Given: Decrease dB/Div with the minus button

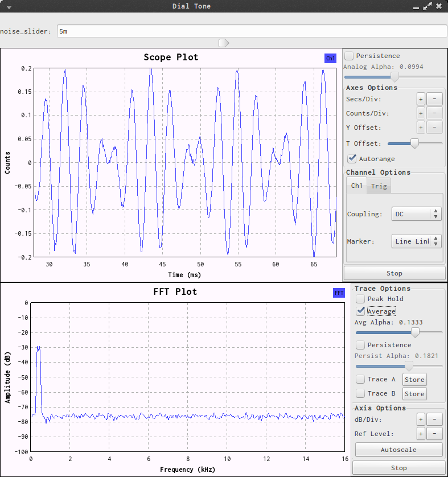Looking at the screenshot, I should [x=434, y=420].
